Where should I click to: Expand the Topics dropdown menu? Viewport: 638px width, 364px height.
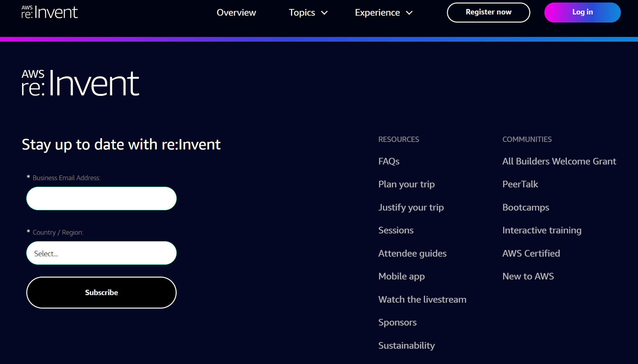pos(308,12)
